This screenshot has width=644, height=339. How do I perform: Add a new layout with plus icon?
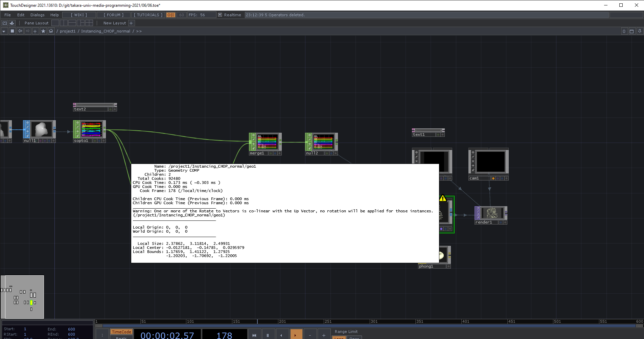point(132,23)
